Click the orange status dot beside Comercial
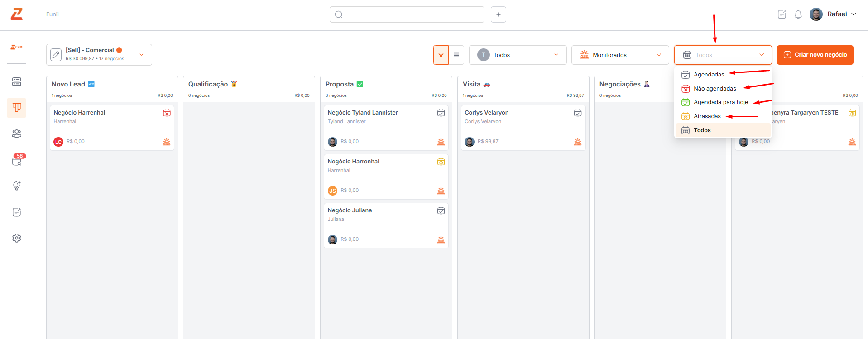 [119, 50]
